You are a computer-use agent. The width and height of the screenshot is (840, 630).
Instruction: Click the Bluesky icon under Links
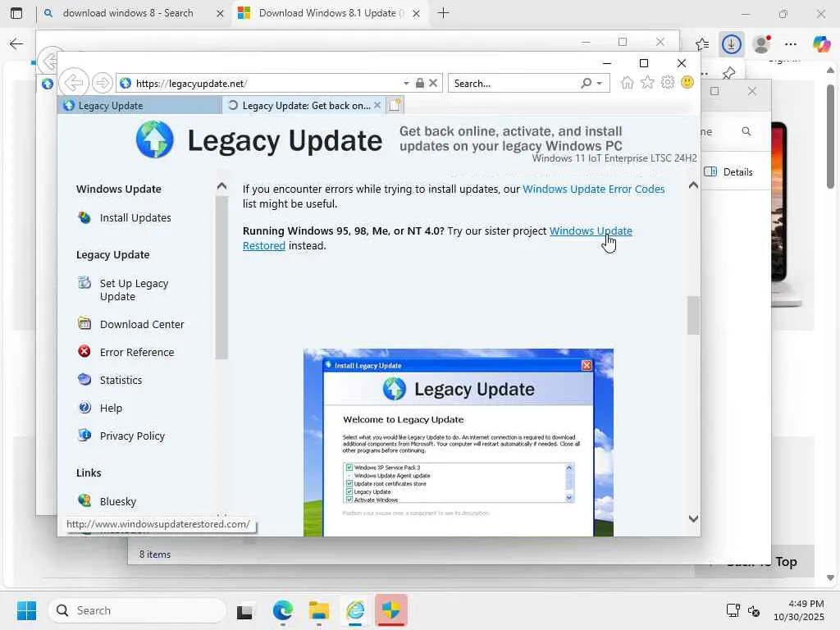[x=84, y=500]
